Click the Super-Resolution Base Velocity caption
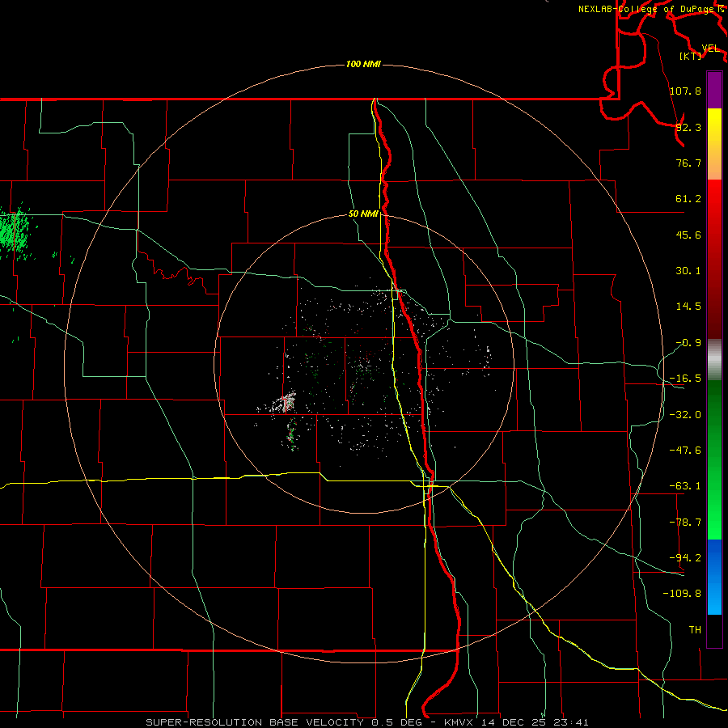The width and height of the screenshot is (728, 728). (x=367, y=722)
